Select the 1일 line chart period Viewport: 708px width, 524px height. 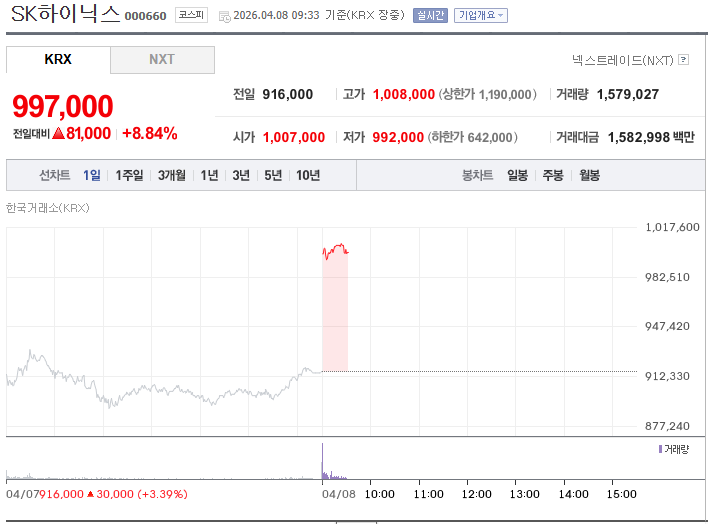pos(92,175)
